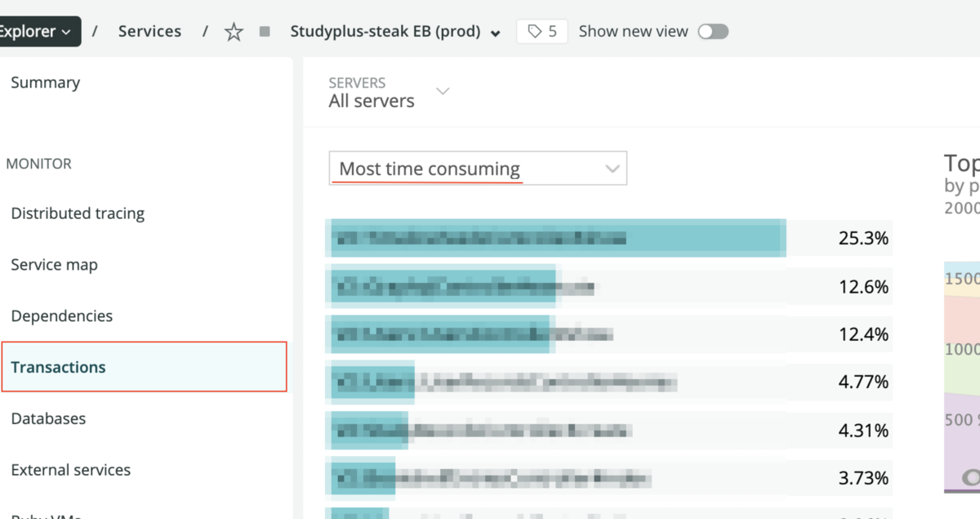This screenshot has width=980, height=519.
Task: Select the transaction bar showing 4.77%
Action: (x=609, y=381)
